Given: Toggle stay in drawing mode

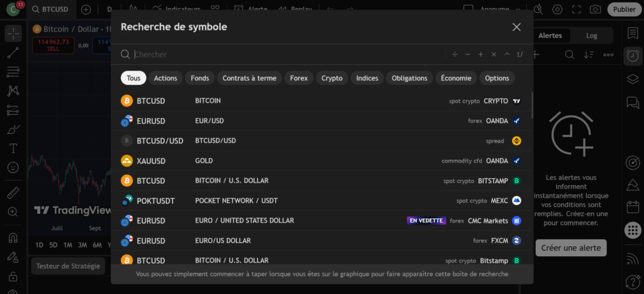Looking at the screenshot, I should coord(13,257).
